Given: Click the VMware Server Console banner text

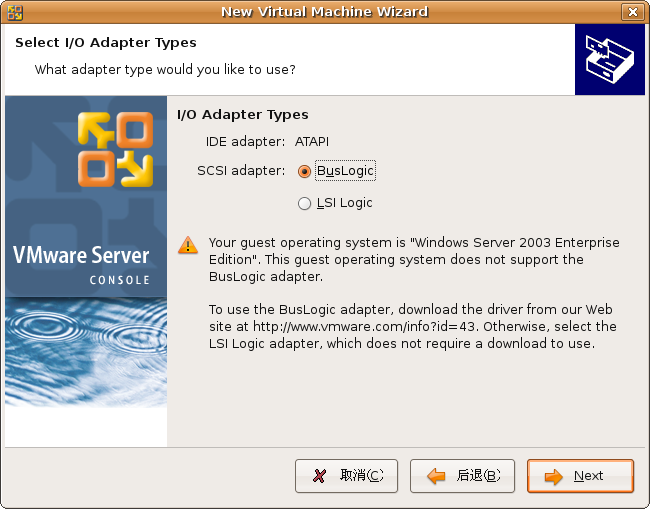Looking at the screenshot, I should pos(81,264).
